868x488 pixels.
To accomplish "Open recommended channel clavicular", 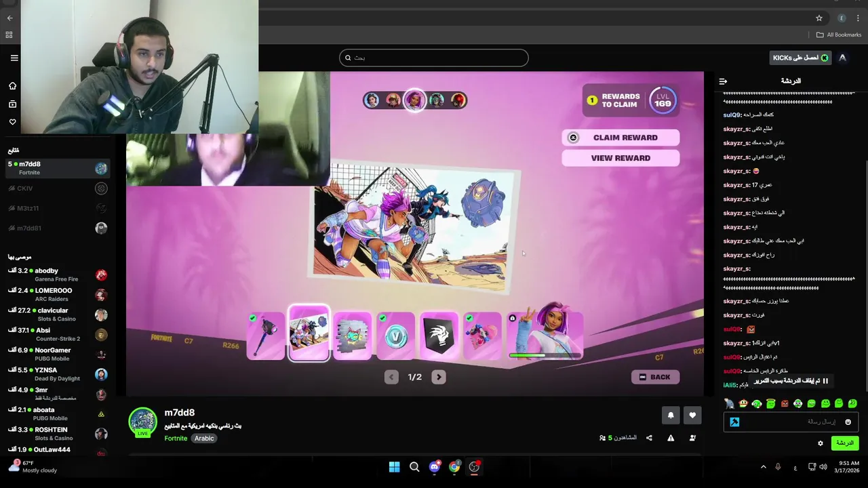I will (58, 314).
